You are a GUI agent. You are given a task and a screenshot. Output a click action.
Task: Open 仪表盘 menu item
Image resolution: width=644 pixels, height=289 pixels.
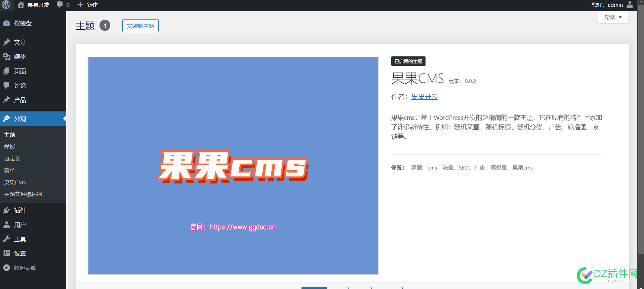(x=33, y=23)
